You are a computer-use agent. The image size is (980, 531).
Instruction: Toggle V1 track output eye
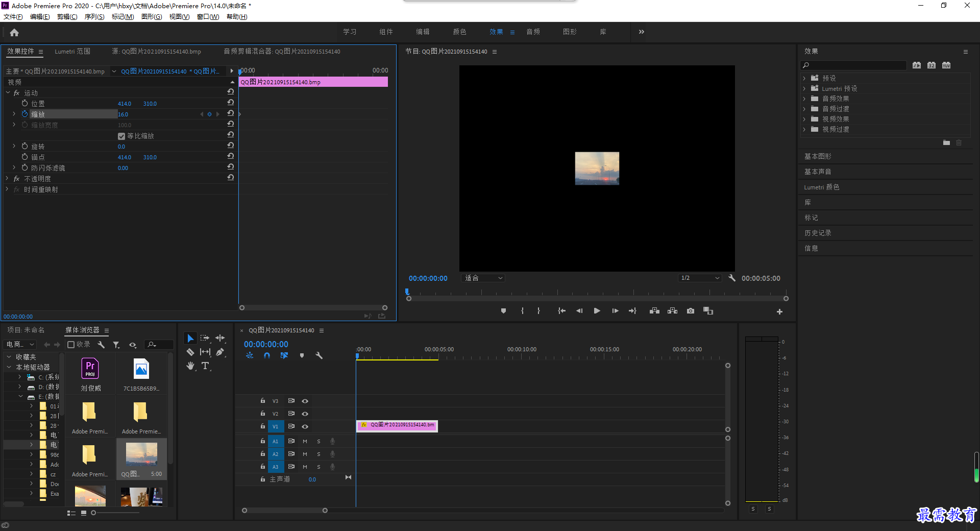[305, 426]
